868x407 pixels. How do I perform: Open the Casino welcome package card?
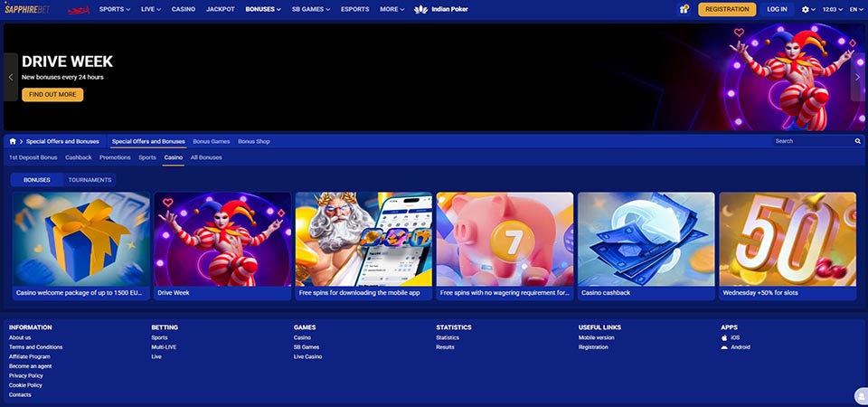(81, 246)
